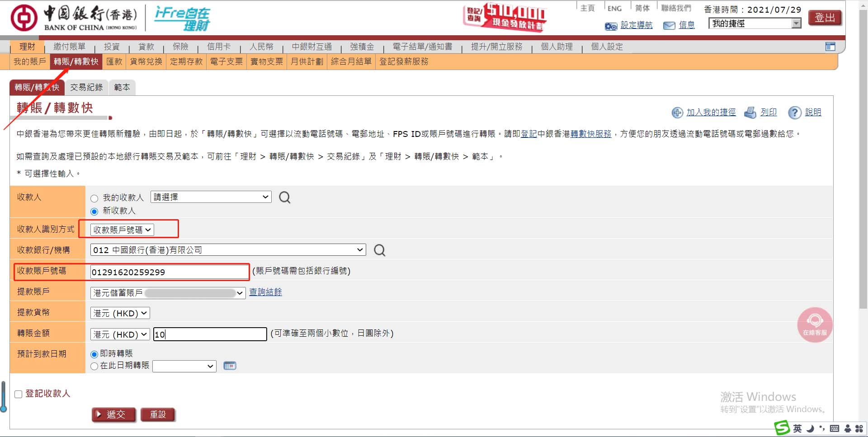Select the 我的收款人 radio button
868x437 pixels.
click(x=94, y=198)
